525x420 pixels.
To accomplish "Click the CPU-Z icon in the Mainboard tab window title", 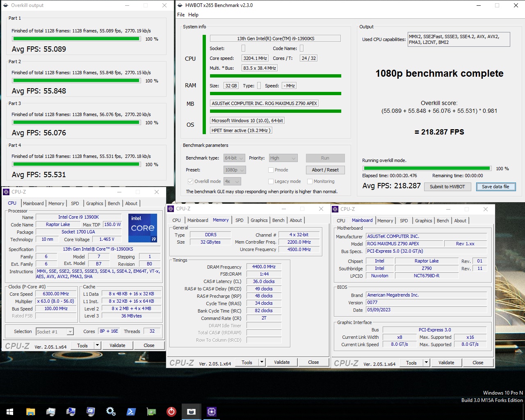I will 335,209.
